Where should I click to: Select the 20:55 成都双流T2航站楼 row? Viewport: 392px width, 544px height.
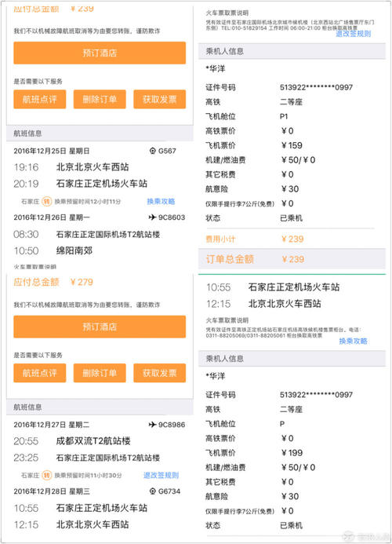pyautogui.click(x=72, y=441)
